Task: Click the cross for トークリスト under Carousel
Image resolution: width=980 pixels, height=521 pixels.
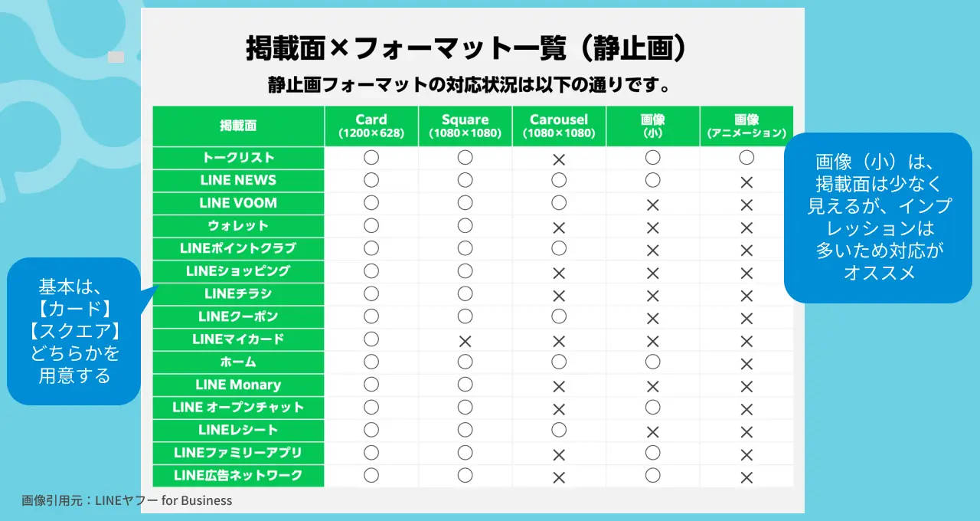Action: pyautogui.click(x=559, y=159)
